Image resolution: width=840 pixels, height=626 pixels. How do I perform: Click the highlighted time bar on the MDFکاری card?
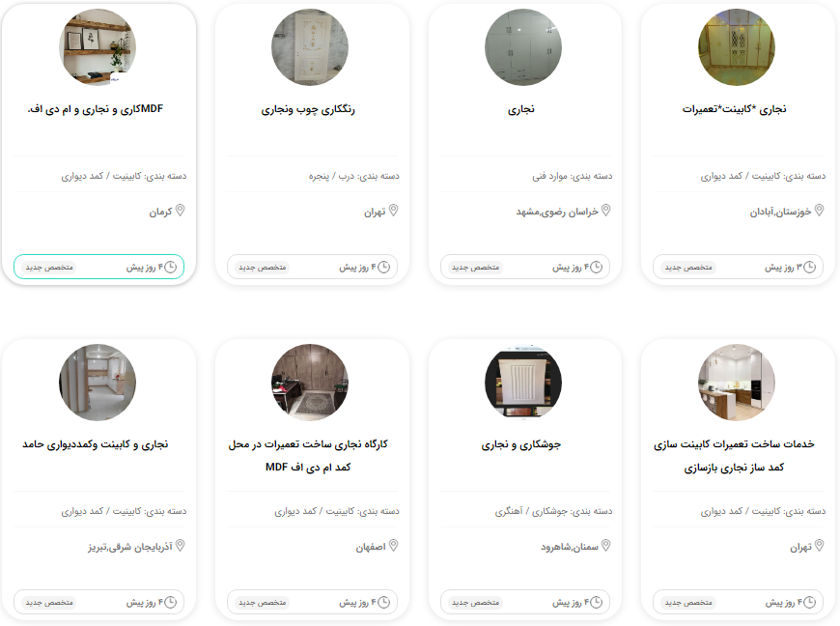98,267
